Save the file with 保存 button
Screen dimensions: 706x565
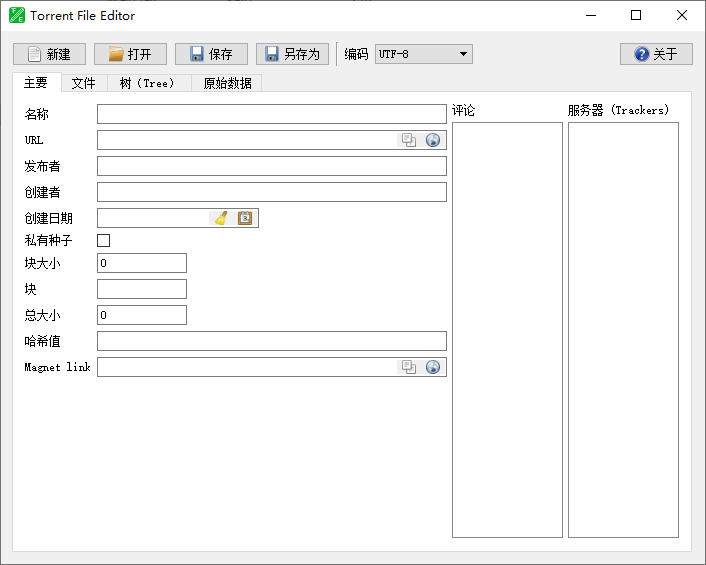click(211, 54)
